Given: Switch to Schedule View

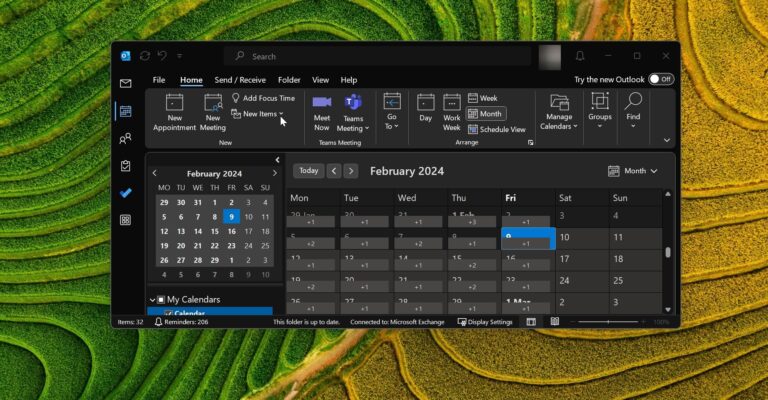Looking at the screenshot, I should click(x=497, y=129).
